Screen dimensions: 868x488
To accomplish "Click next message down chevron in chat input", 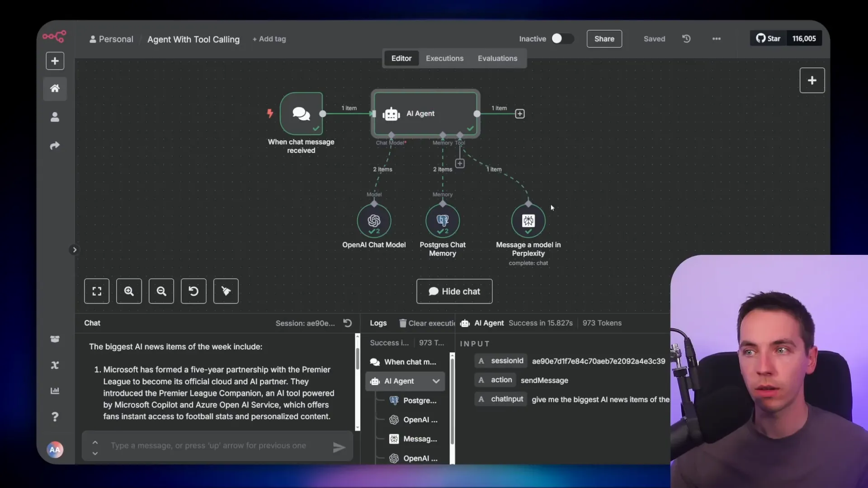I will (95, 453).
